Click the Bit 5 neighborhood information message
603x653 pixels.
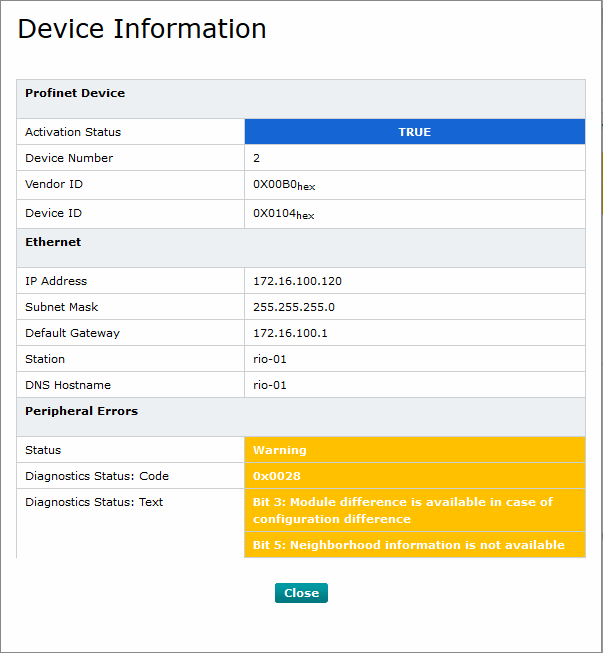point(408,545)
